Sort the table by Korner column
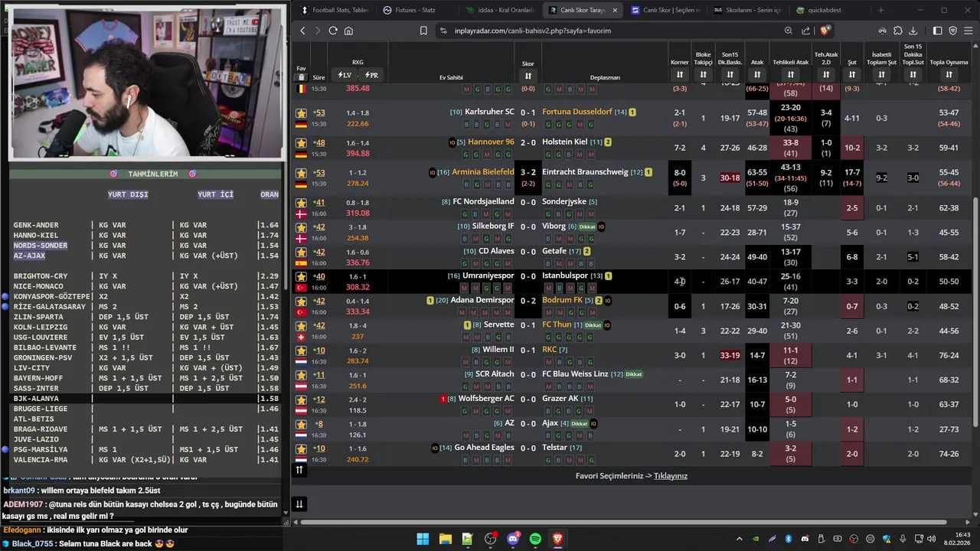The image size is (980, 551). click(x=679, y=74)
